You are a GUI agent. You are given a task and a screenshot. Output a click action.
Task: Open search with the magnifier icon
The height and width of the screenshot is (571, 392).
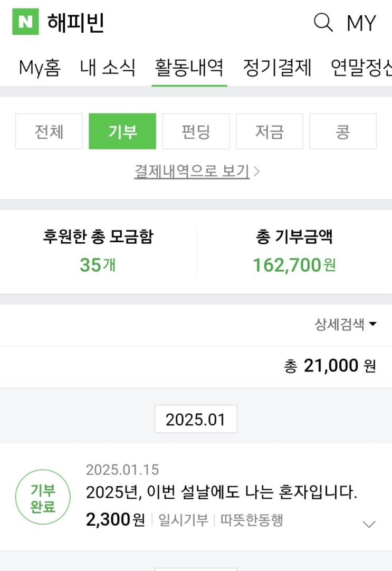[x=323, y=23]
